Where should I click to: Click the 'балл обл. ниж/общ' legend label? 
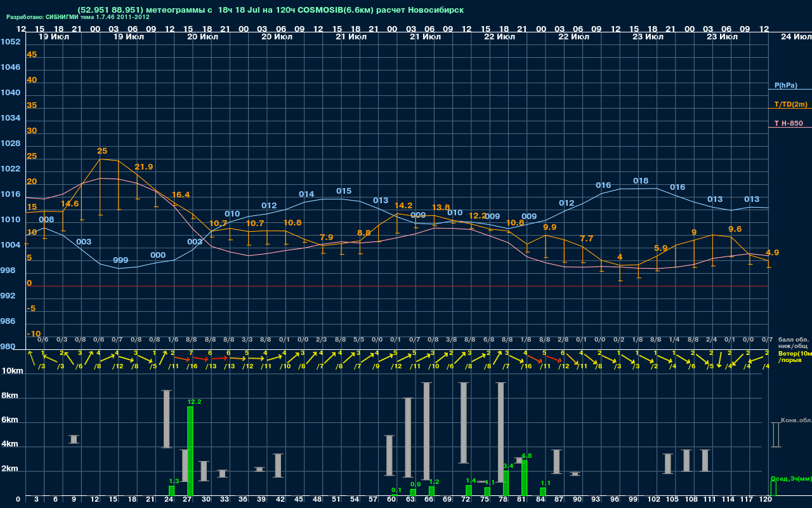coord(792,344)
